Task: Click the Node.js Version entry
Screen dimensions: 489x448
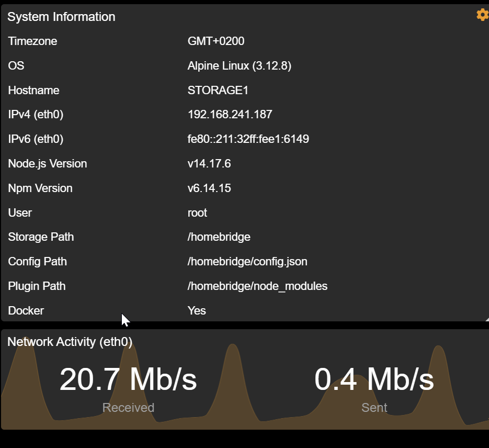Action: pos(209,163)
